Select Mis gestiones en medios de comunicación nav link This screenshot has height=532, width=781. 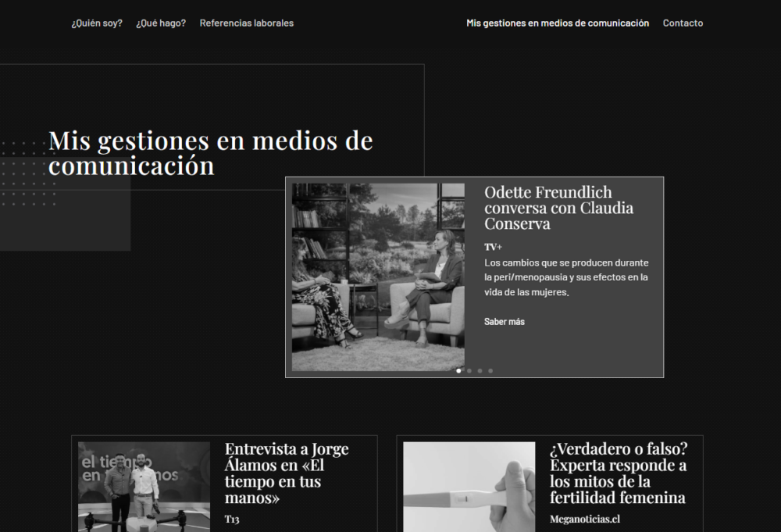pos(558,23)
